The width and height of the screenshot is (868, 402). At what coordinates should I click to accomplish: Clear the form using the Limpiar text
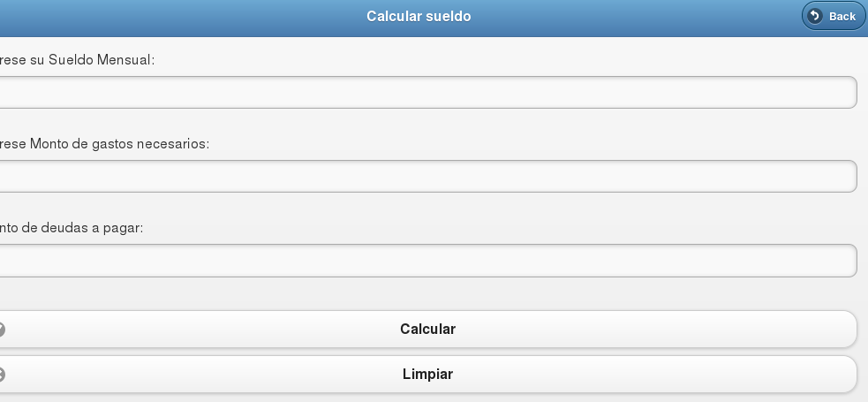tap(427, 375)
